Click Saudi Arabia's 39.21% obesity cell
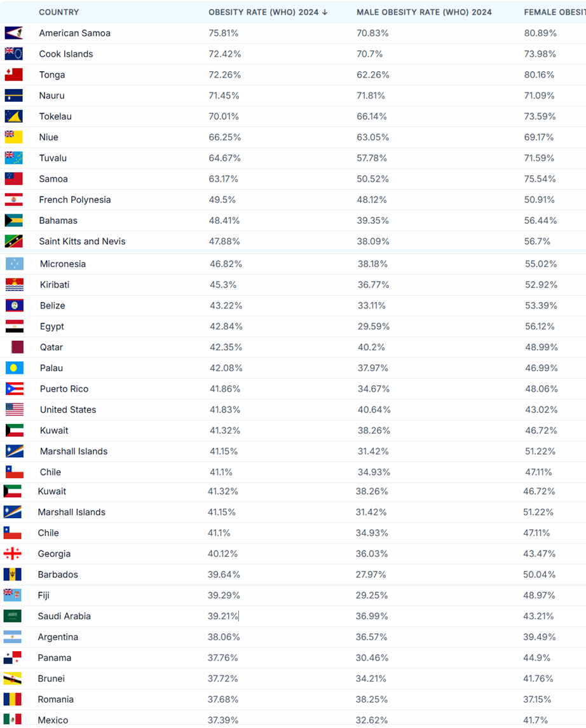This screenshot has width=586, height=728. point(223,616)
